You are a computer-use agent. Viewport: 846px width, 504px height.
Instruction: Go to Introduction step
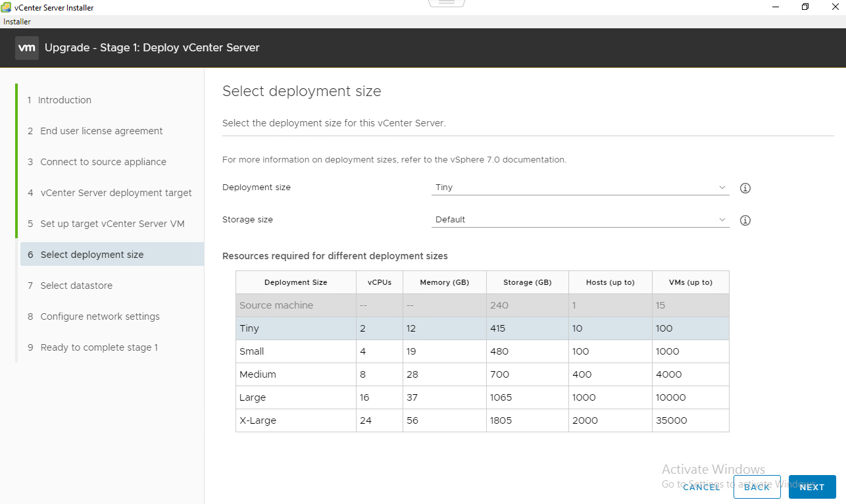[64, 100]
